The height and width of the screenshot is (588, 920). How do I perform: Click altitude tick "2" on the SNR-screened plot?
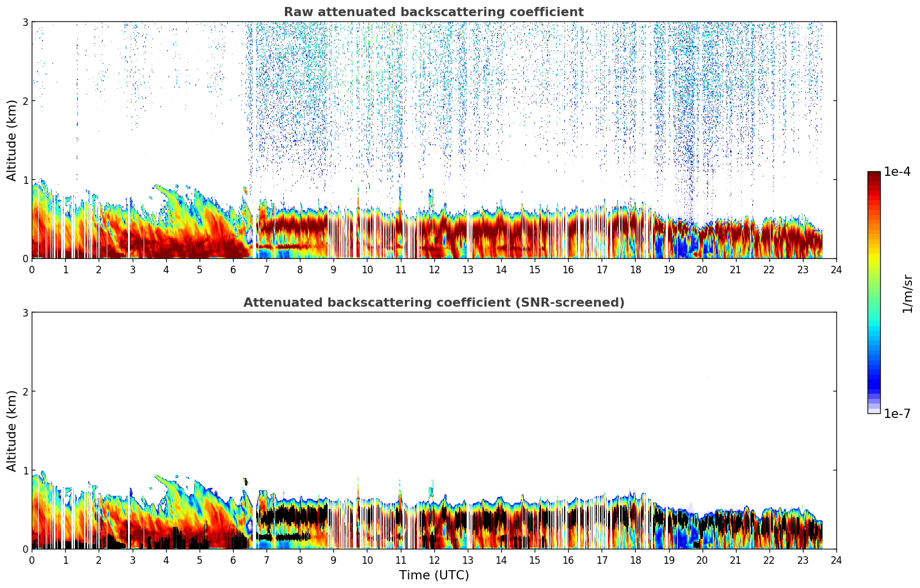click(25, 391)
